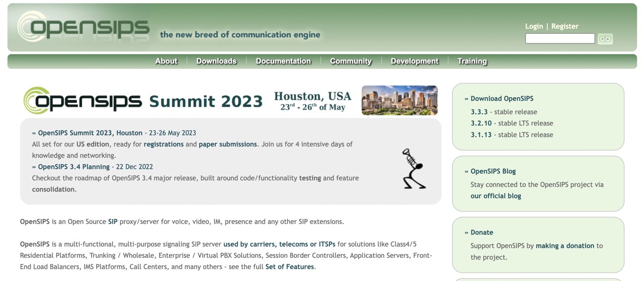The width and height of the screenshot is (644, 281).
Task: Download version 3.2.10 stable LTS release
Action: coord(481,123)
